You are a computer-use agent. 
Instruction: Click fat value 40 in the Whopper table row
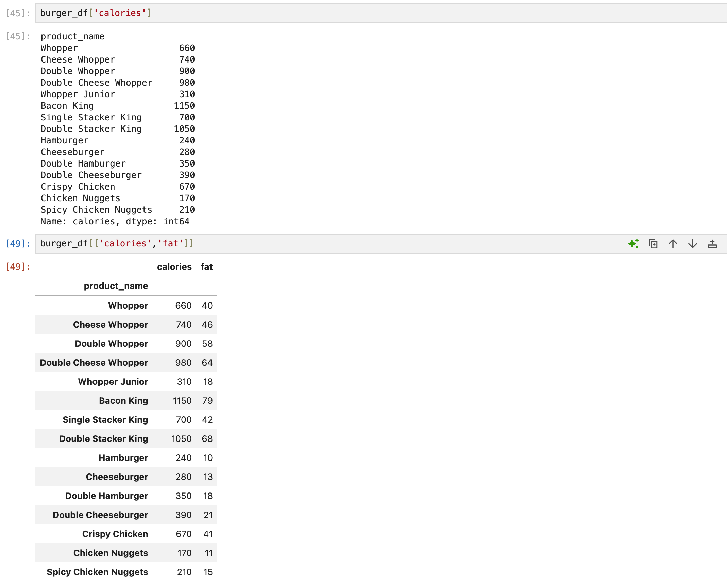click(x=207, y=306)
